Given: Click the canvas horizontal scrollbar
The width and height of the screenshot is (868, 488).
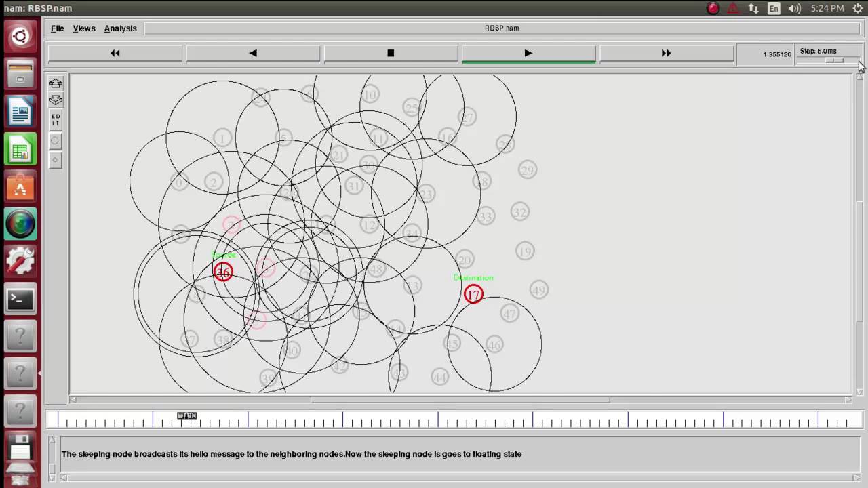Looking at the screenshot, I should coord(460,400).
